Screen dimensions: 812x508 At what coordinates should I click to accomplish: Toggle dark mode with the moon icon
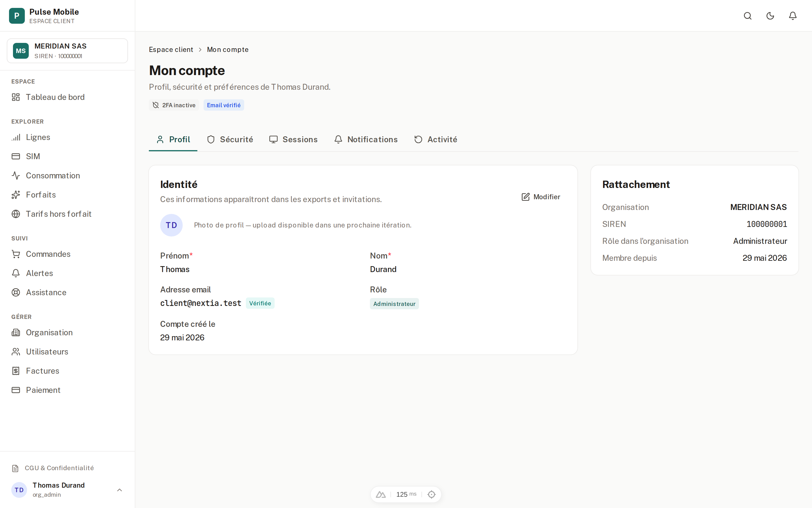coord(770,16)
